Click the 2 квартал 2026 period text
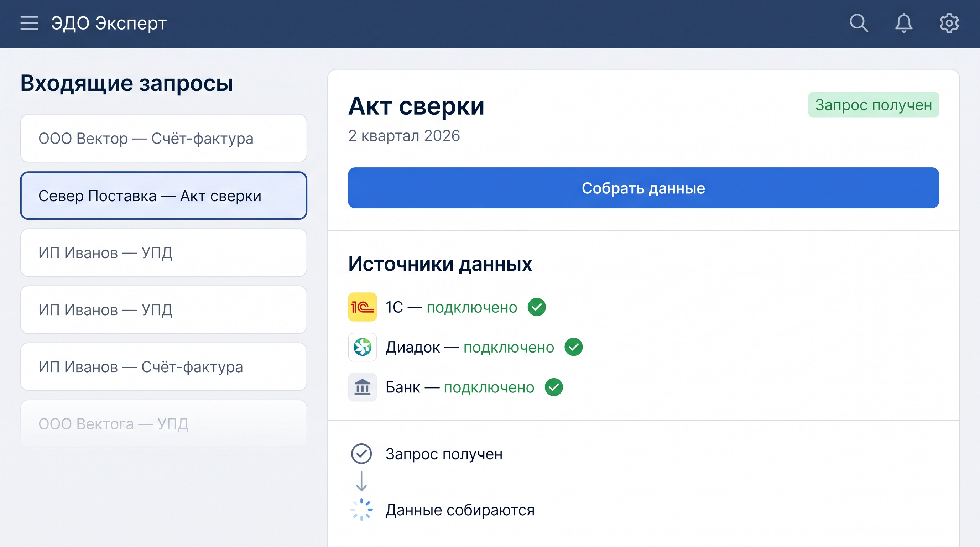 404,135
